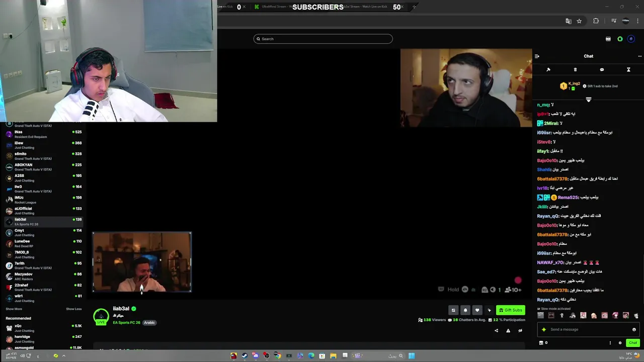
Task: Click the hourglass timeout icon in chat
Action: pos(628,70)
